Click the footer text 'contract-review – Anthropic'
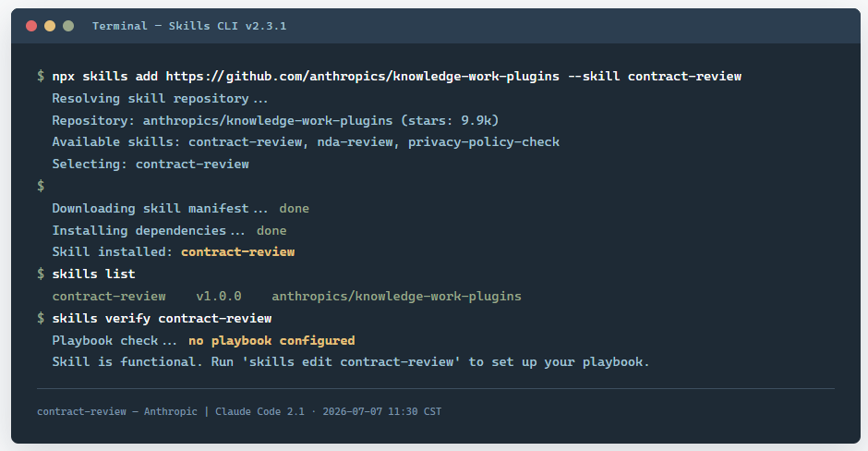The image size is (868, 451). coord(116,411)
